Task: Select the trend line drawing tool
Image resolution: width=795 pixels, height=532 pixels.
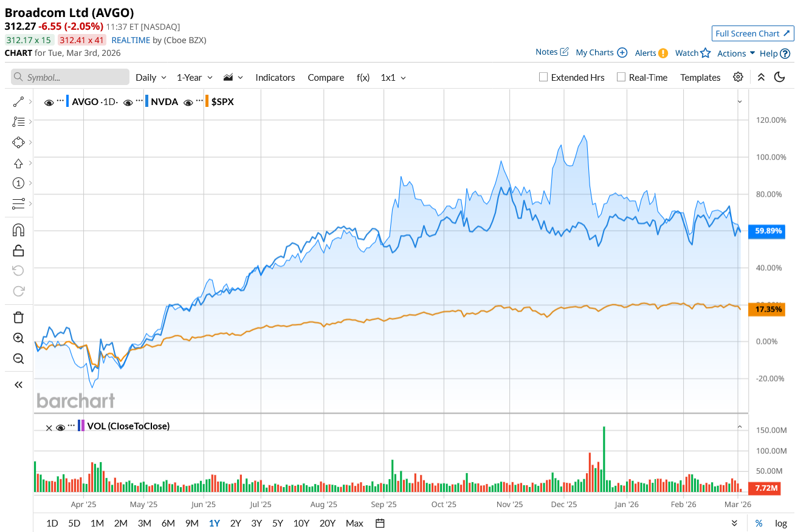Action: [x=18, y=101]
